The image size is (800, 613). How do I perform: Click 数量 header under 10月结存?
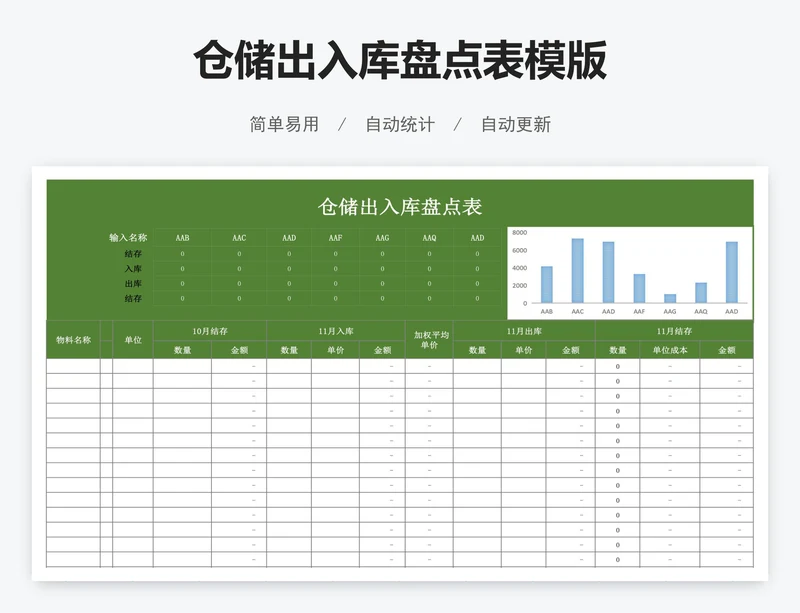tap(182, 350)
